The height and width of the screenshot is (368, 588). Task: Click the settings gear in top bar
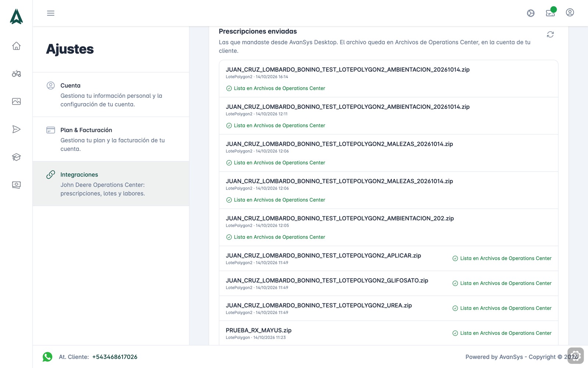click(x=531, y=13)
